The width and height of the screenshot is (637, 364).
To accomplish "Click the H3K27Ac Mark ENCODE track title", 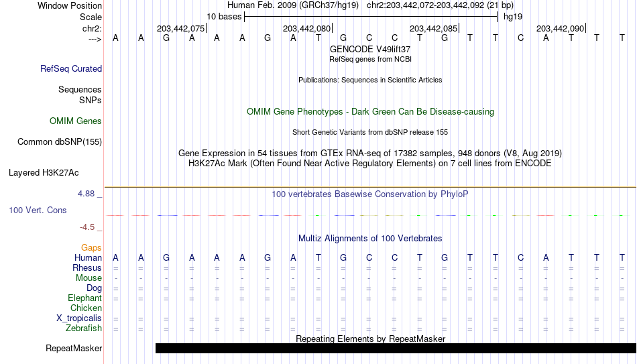I will 370,164.
